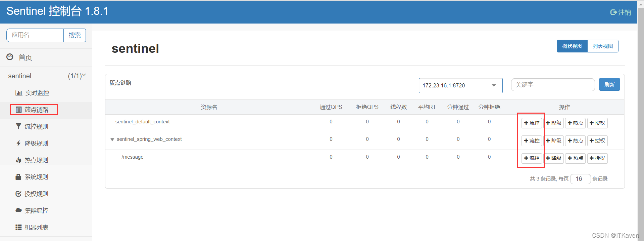This screenshot has height=241, width=644.
Task: Open 集群流控 menu item
Action: click(x=46, y=210)
